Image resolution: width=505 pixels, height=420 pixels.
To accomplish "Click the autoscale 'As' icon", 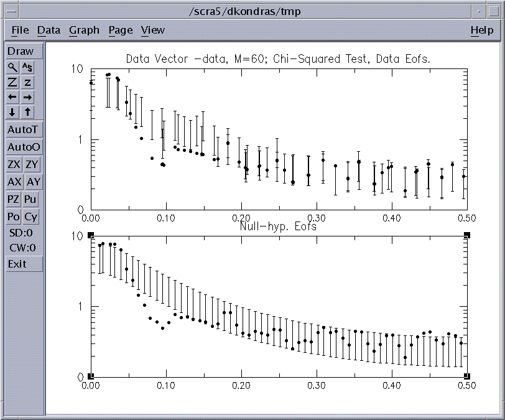I will [x=28, y=67].
